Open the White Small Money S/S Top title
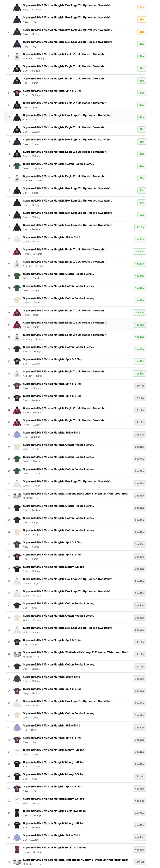 coord(53,750)
